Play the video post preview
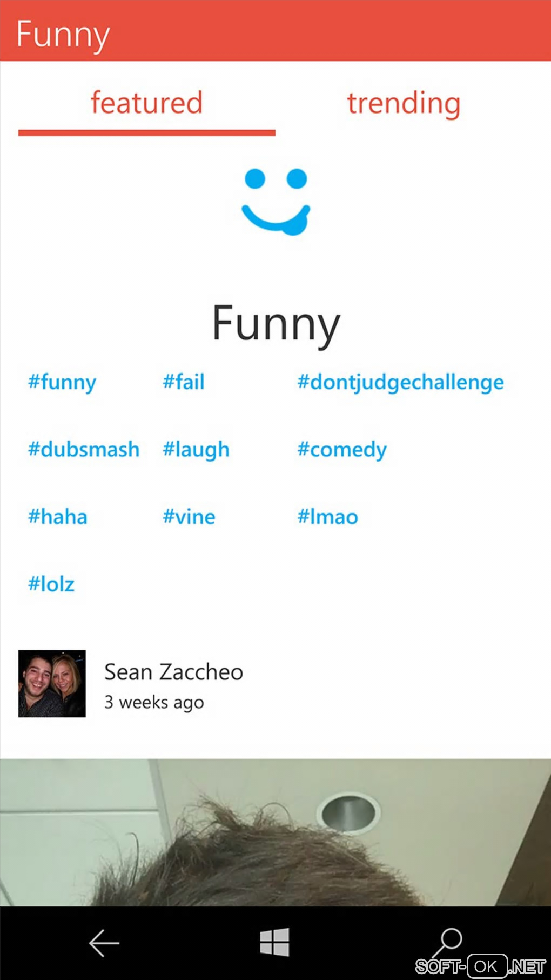 275,832
